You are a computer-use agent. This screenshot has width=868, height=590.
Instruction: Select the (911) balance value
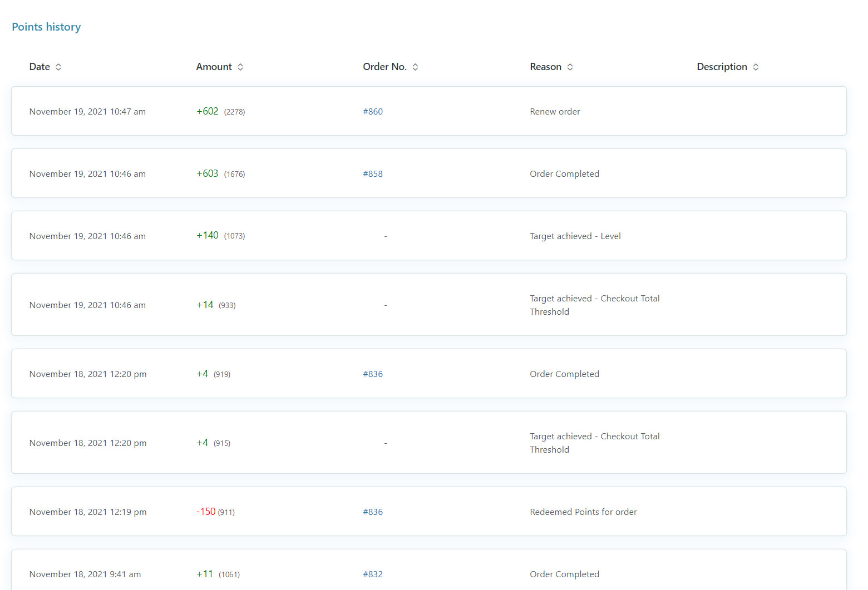(x=226, y=512)
